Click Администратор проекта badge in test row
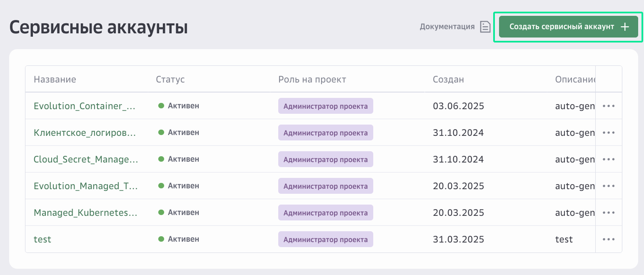The height and width of the screenshot is (275, 644). 325,239
